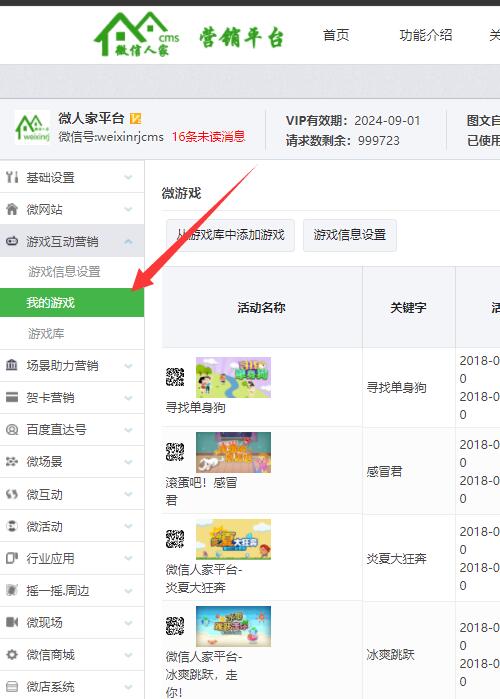Click the 行业应用 sidebar icon
500x699 pixels.
pos(12,558)
